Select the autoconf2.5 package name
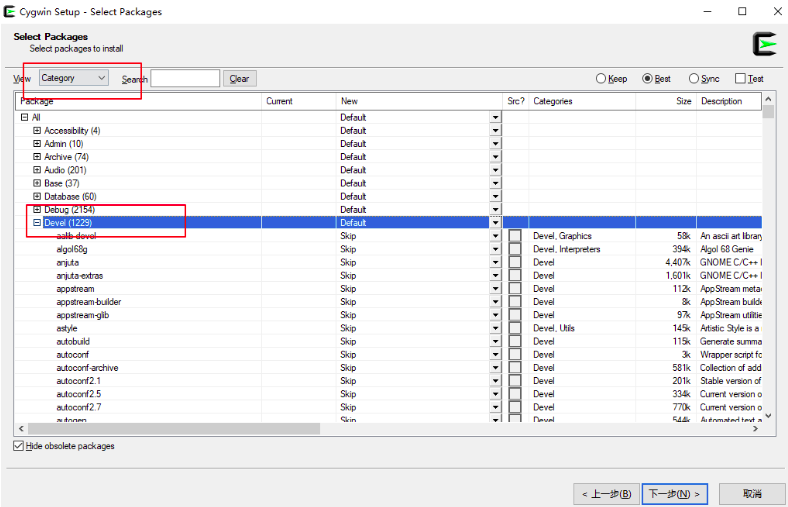Viewport: 788px width, 507px height. [78, 394]
